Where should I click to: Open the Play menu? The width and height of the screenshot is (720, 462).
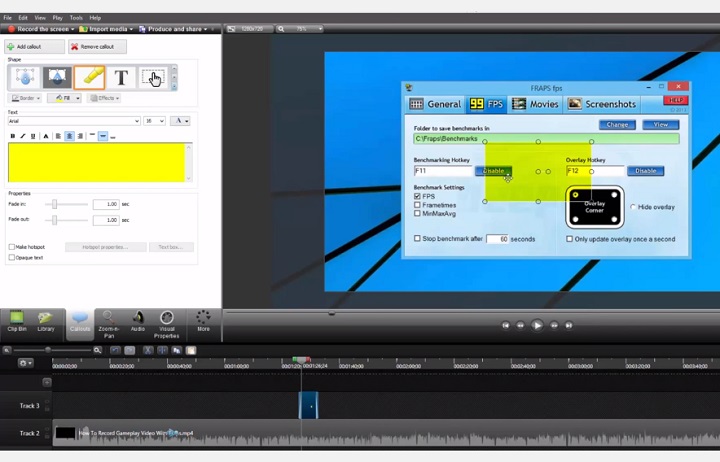pos(57,18)
